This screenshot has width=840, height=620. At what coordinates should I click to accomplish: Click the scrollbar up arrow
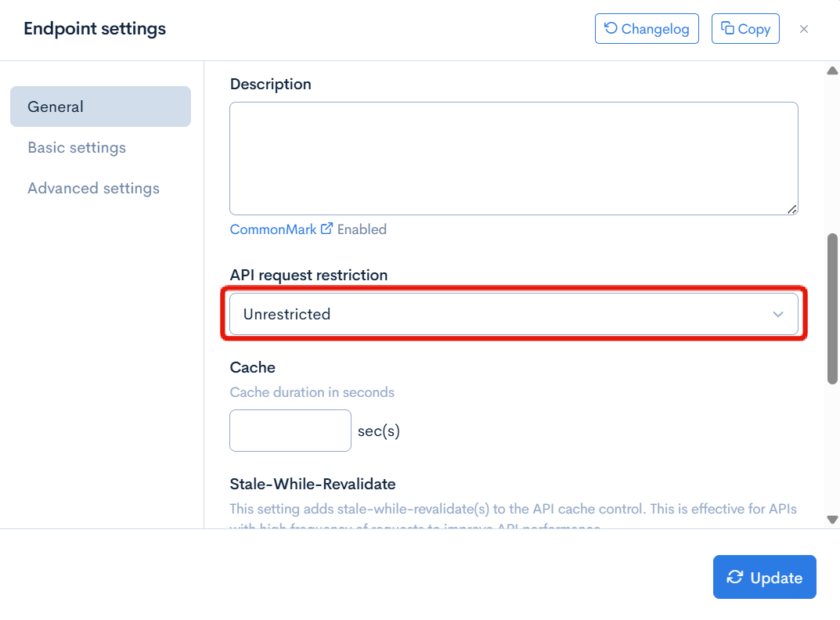coord(832,71)
